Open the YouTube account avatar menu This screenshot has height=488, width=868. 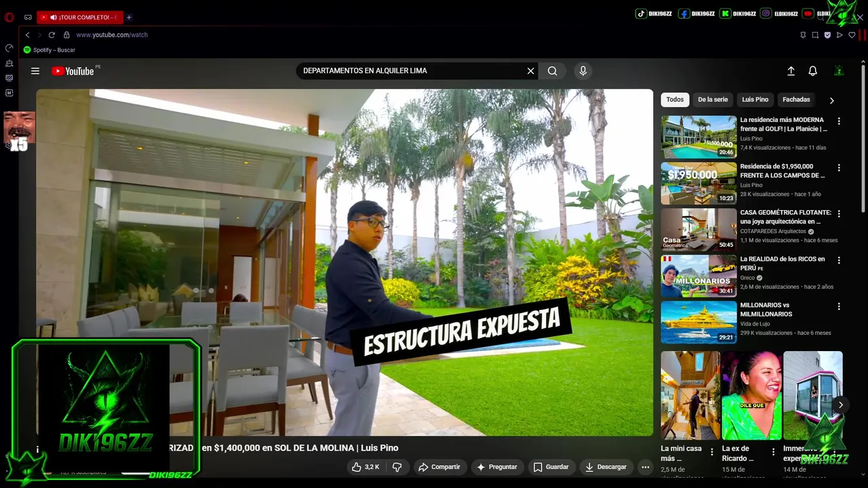tap(839, 70)
